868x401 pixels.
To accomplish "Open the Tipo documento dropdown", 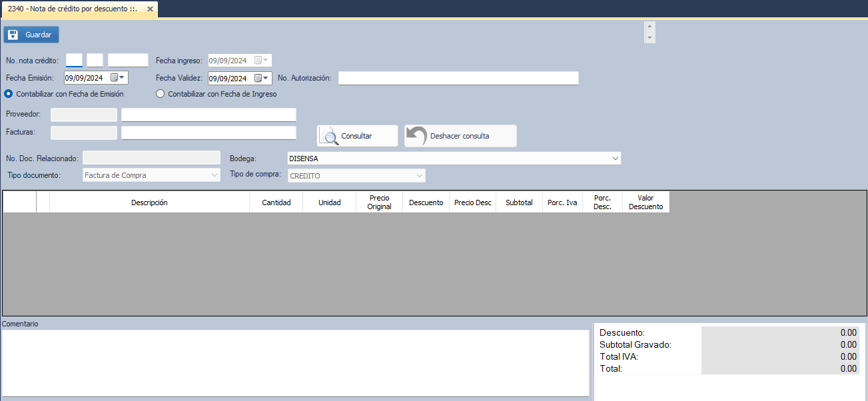I will coord(214,175).
